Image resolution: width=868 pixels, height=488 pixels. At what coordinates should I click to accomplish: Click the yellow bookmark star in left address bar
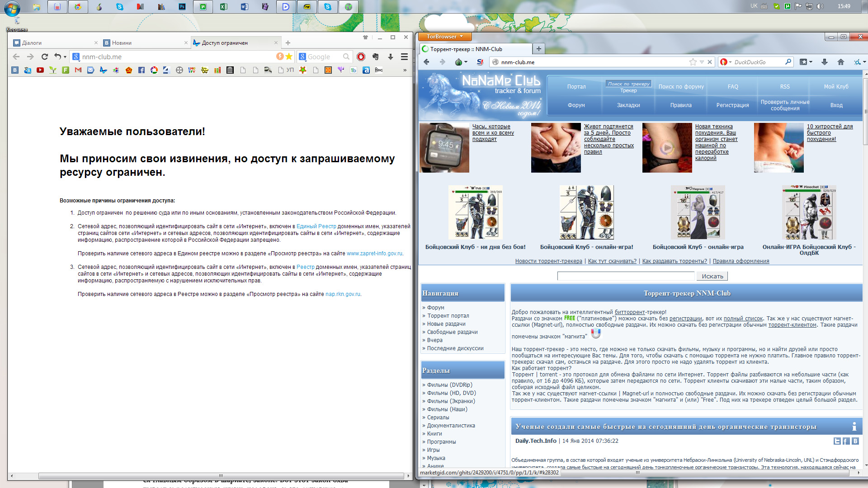(289, 56)
